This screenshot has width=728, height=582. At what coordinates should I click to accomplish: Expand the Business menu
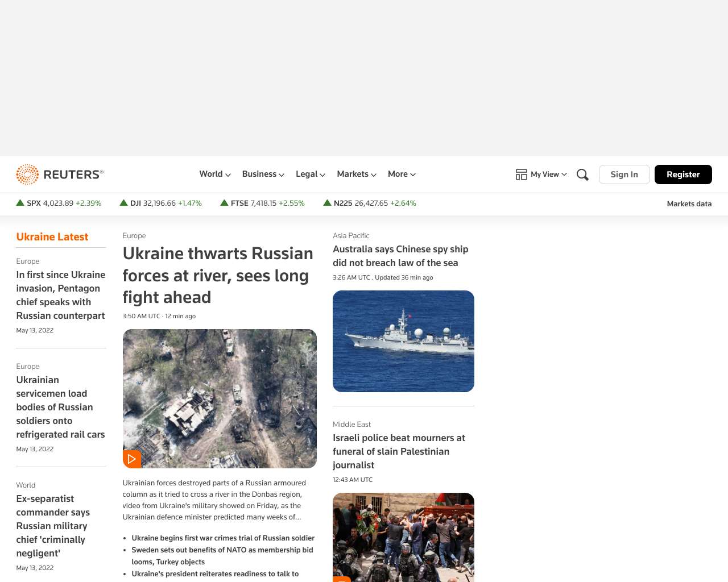click(x=263, y=174)
